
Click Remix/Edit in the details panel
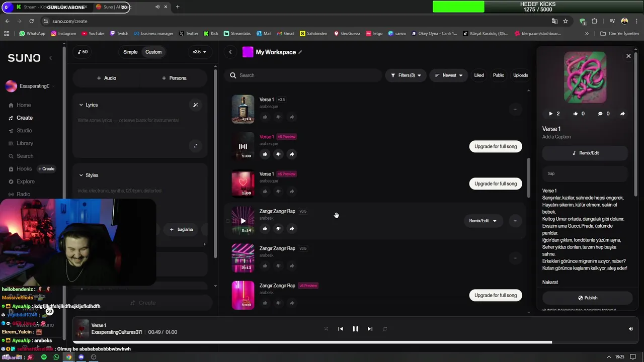point(585,153)
